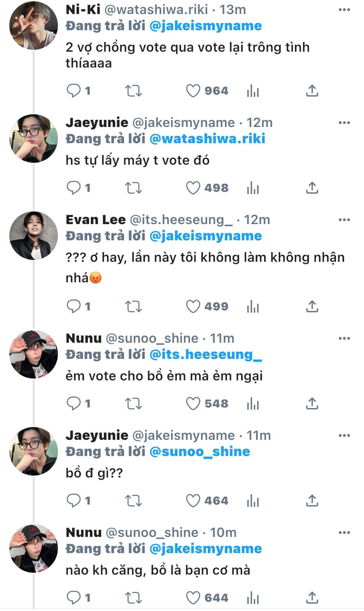Open @jakeismyname mention in Ni-Ki's reply

(x=206, y=26)
